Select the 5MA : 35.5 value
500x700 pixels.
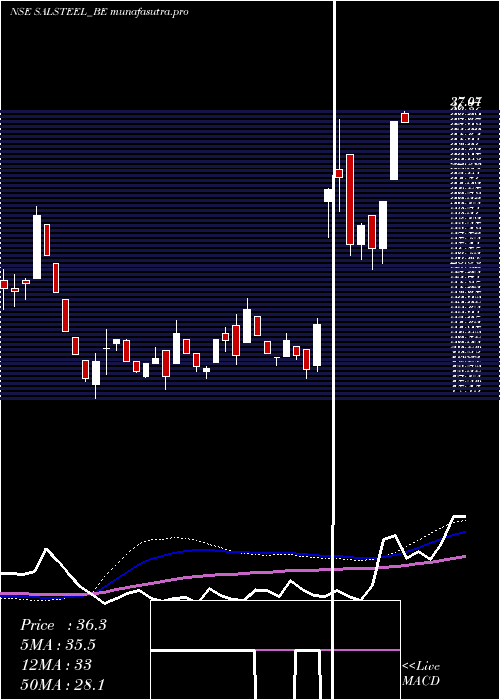58,645
